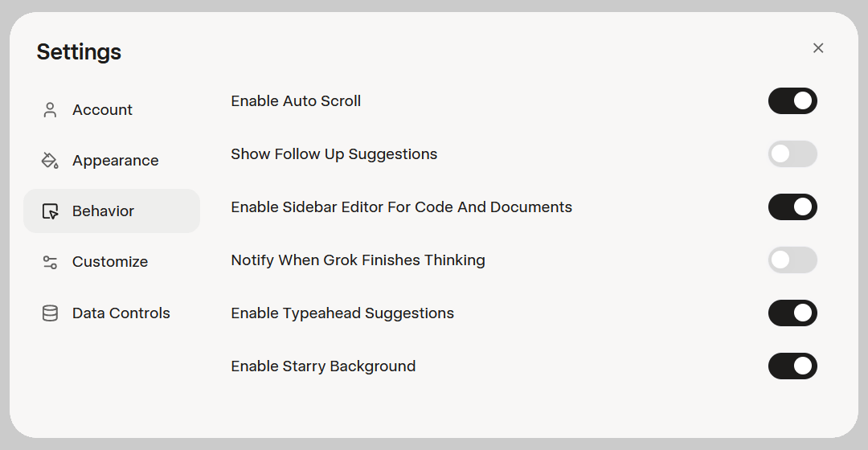Screen dimensions: 868x450
Task: Go to the Data Controls tab label
Action: (121, 313)
